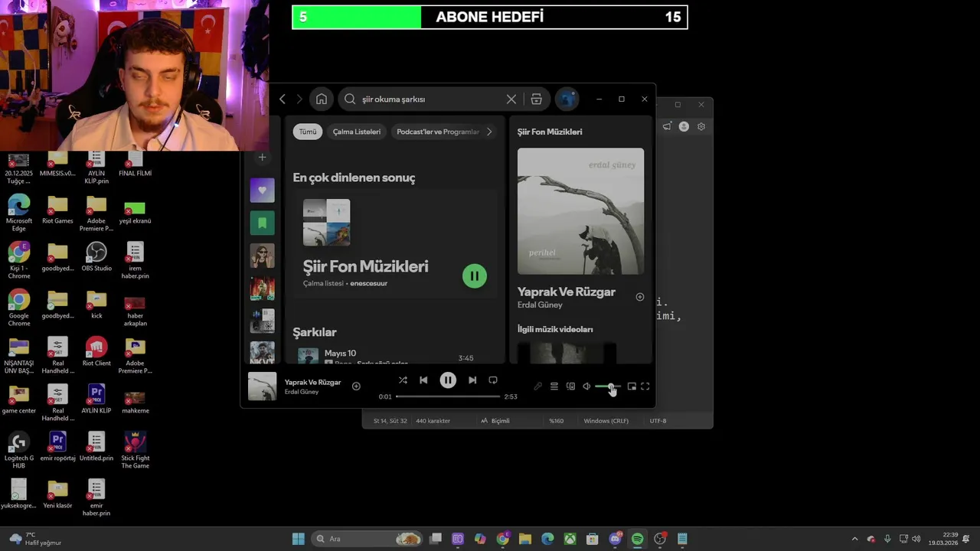This screenshot has height=551, width=980.
Task: Go back using the Spotify back arrow
Action: click(283, 99)
